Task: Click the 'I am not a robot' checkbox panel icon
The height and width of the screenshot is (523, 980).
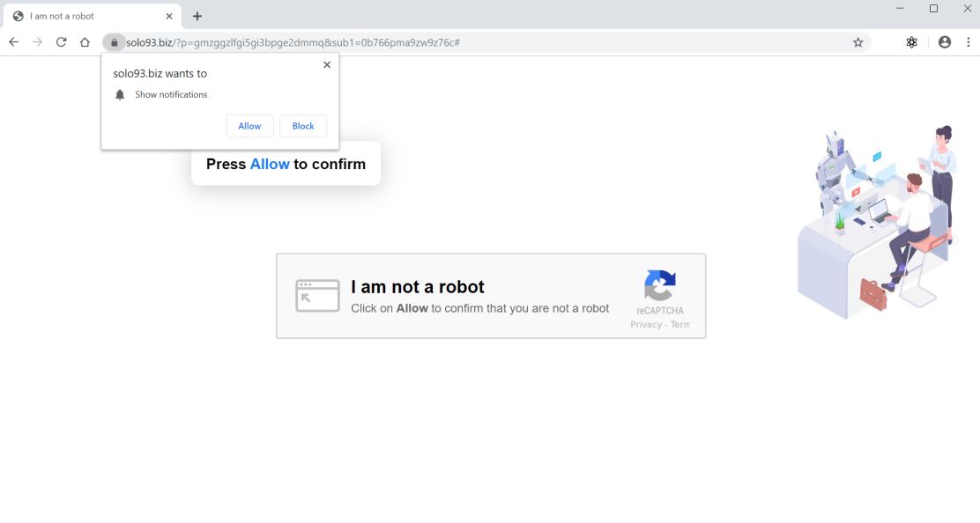Action: click(x=317, y=296)
